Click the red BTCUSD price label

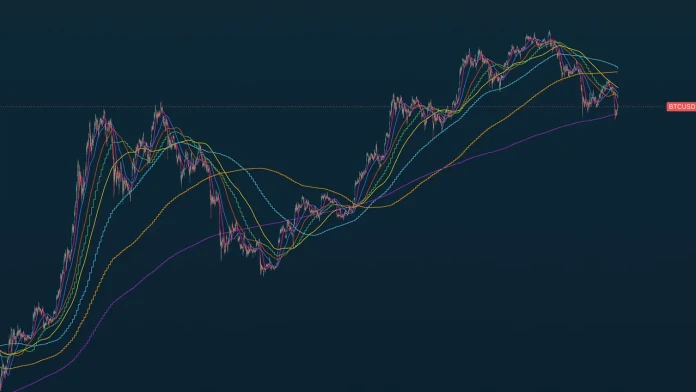(681, 107)
